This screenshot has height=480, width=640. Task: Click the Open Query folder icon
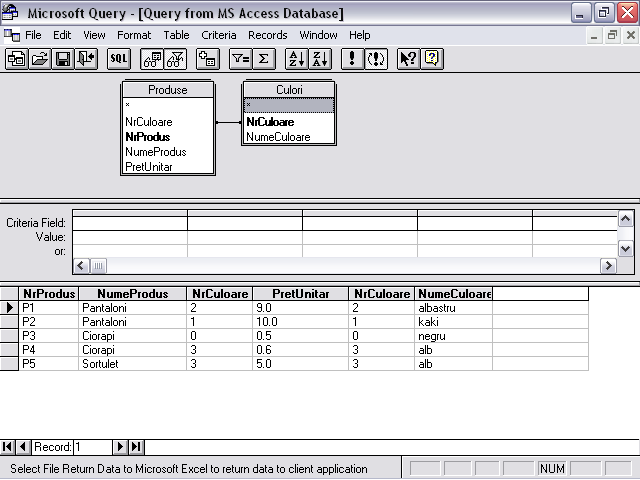40,59
